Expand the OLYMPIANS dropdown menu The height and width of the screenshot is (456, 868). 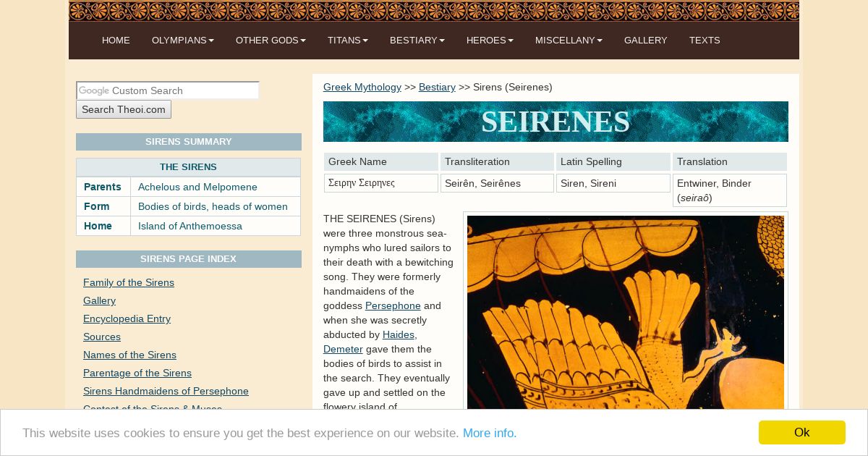pyautogui.click(x=183, y=41)
